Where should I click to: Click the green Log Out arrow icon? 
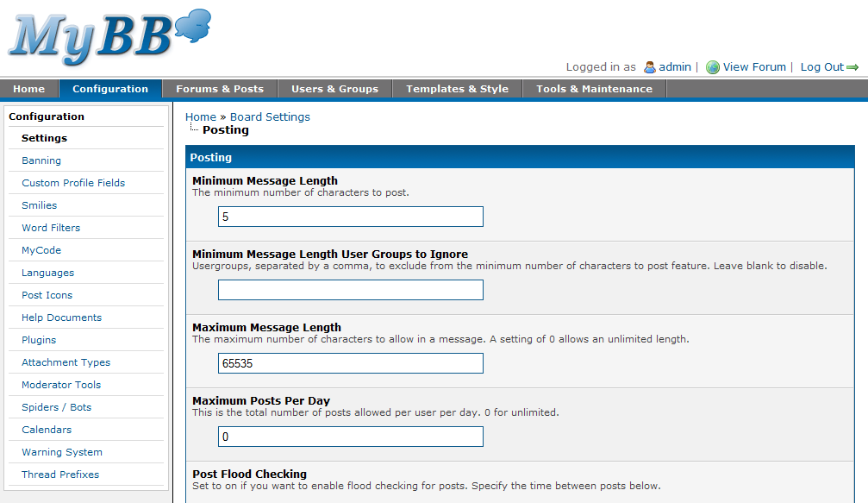point(852,67)
